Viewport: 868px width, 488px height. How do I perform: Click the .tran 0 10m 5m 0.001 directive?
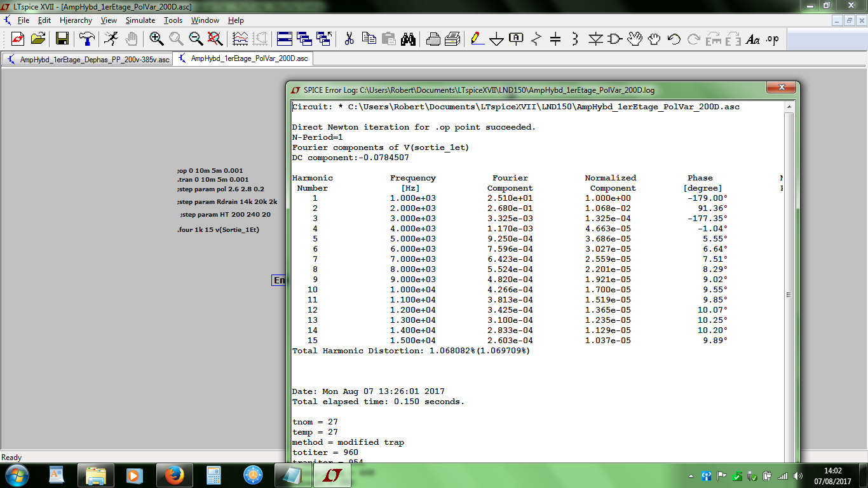213,180
